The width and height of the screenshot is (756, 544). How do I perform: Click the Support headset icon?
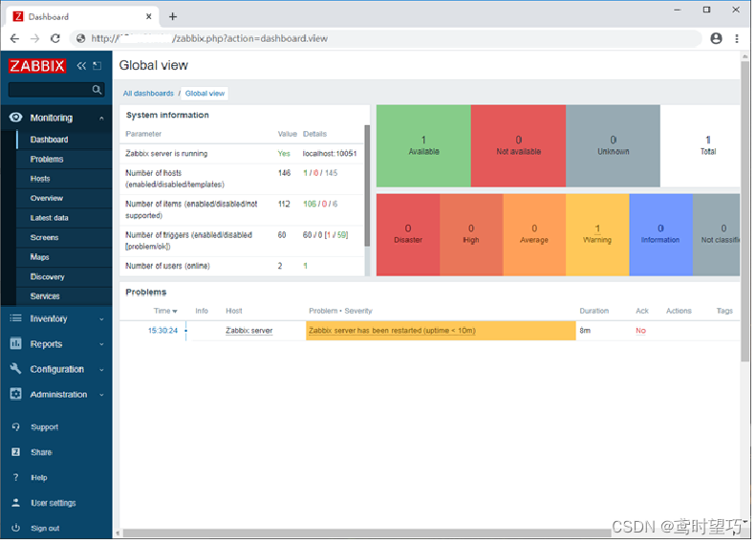tap(15, 427)
